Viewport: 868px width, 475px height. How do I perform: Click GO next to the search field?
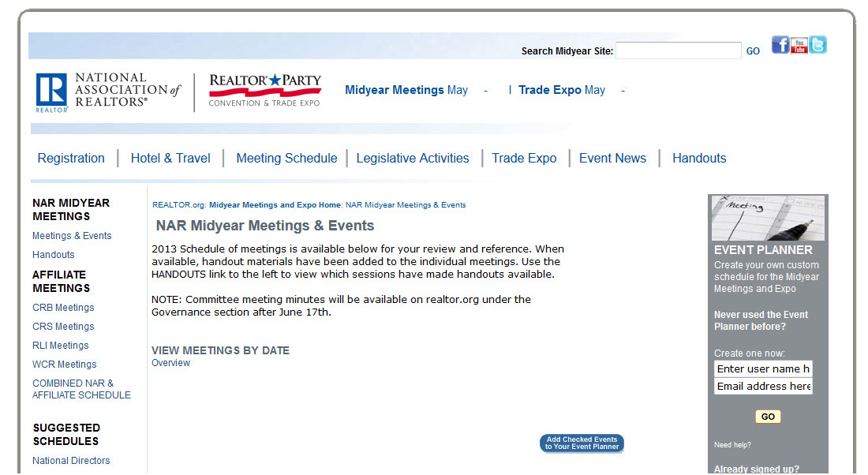click(x=753, y=51)
